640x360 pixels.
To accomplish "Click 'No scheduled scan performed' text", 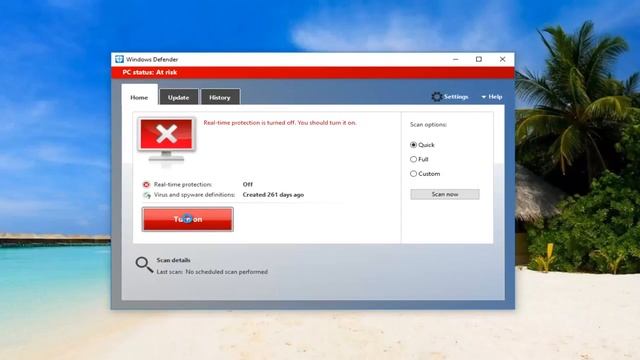I will (x=227, y=272).
